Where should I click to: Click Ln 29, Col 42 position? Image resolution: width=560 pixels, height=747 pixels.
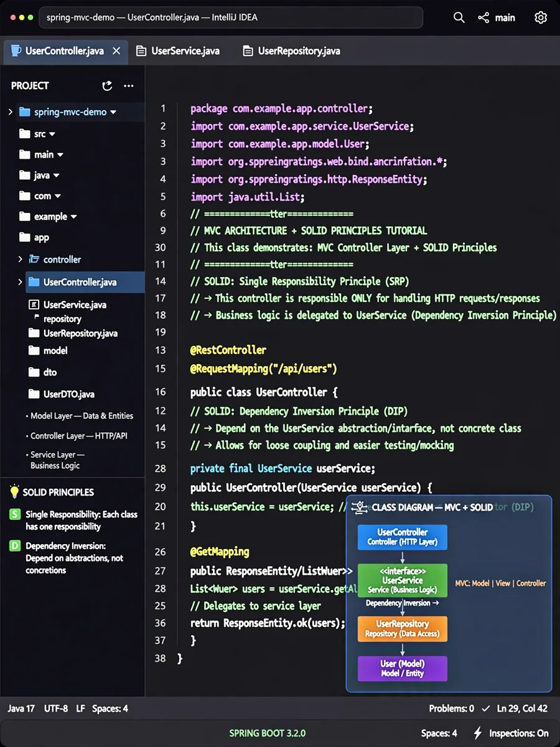click(522, 708)
